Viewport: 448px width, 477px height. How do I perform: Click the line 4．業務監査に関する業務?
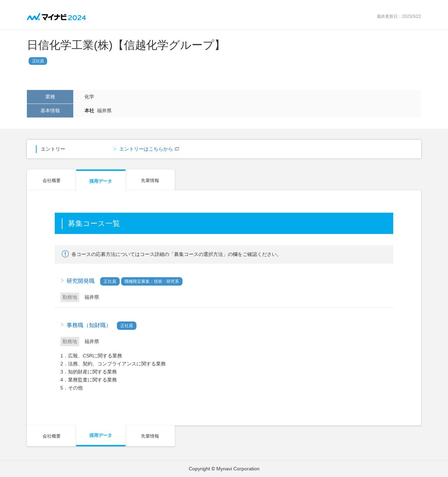pos(89,380)
